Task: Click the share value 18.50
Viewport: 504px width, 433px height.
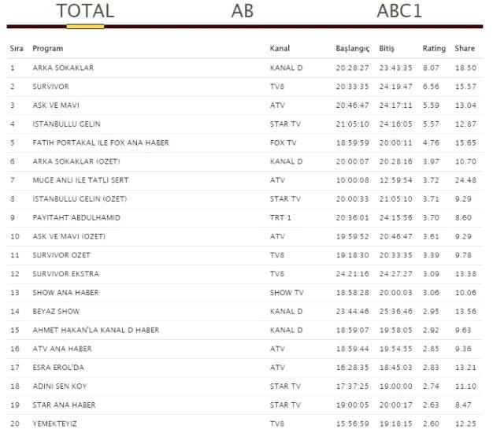Action: point(465,68)
